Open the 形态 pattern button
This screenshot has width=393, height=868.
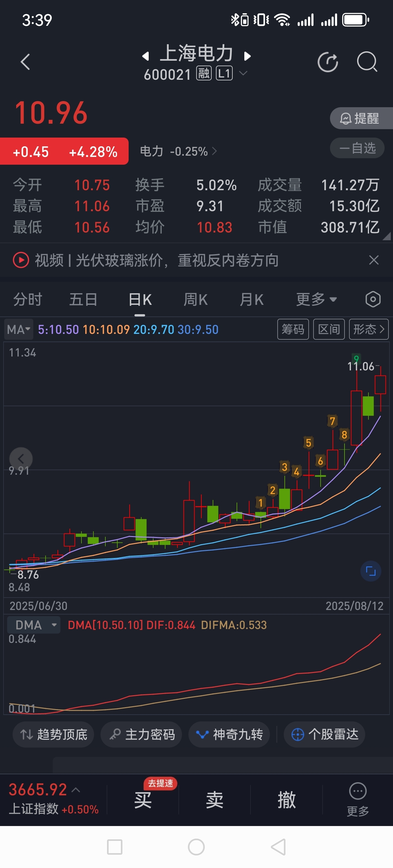(x=369, y=329)
